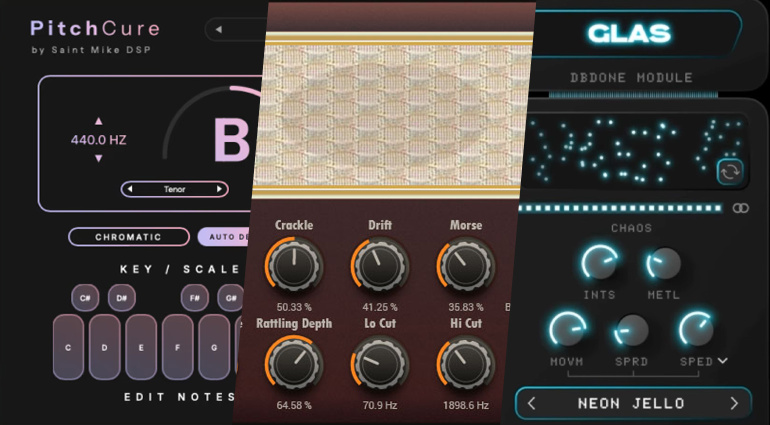
Task: Click the Morse knob
Action: (x=466, y=266)
